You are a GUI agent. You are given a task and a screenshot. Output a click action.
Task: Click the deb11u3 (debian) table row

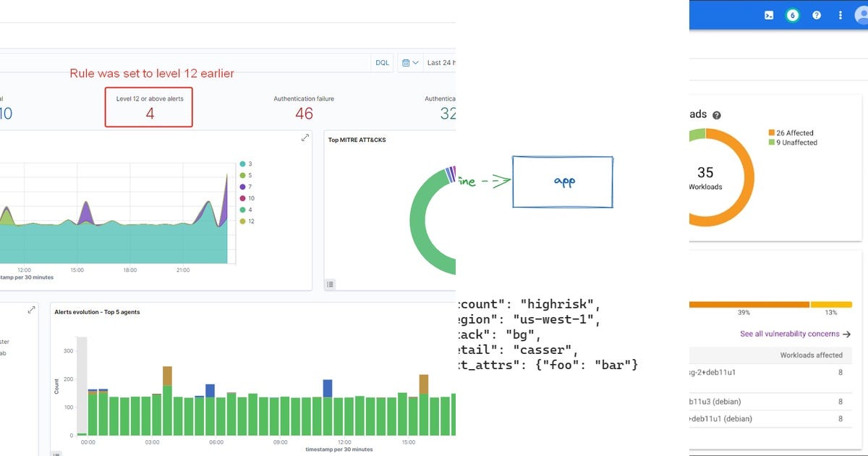tap(771, 402)
